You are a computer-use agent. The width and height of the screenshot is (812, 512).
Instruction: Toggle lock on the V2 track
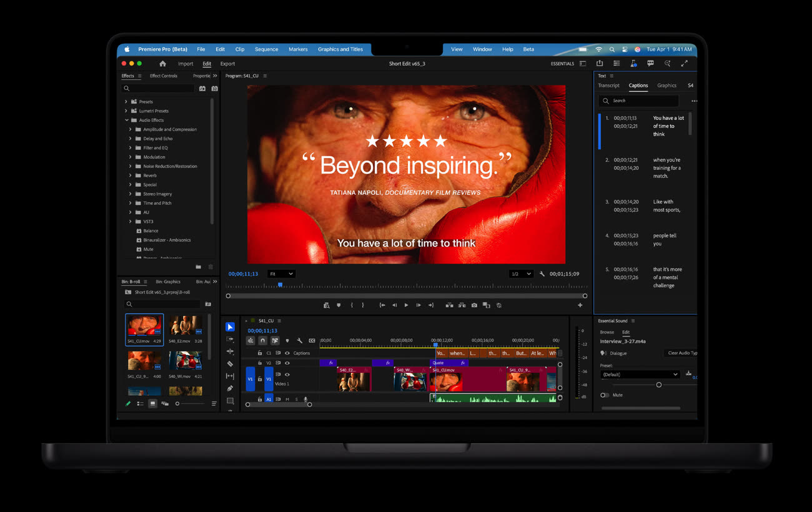[x=260, y=363]
